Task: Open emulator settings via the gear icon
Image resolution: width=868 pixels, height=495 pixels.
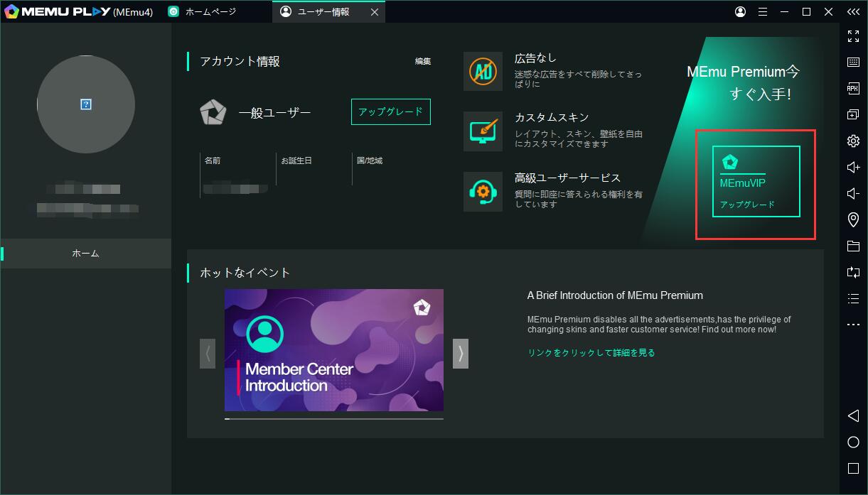Action: coord(853,141)
